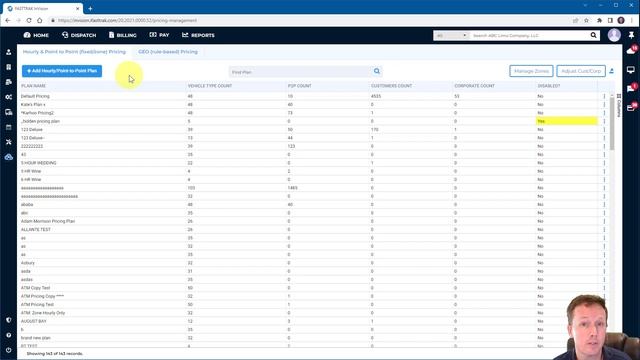Open the chat messages icon with badge
Image resolution: width=640 pixels, height=360 pixels.
(x=631, y=88)
